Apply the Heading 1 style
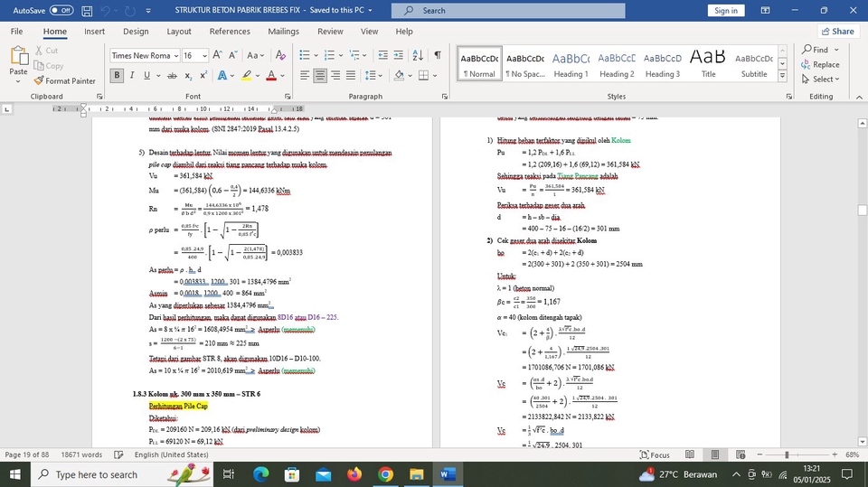 click(x=571, y=64)
